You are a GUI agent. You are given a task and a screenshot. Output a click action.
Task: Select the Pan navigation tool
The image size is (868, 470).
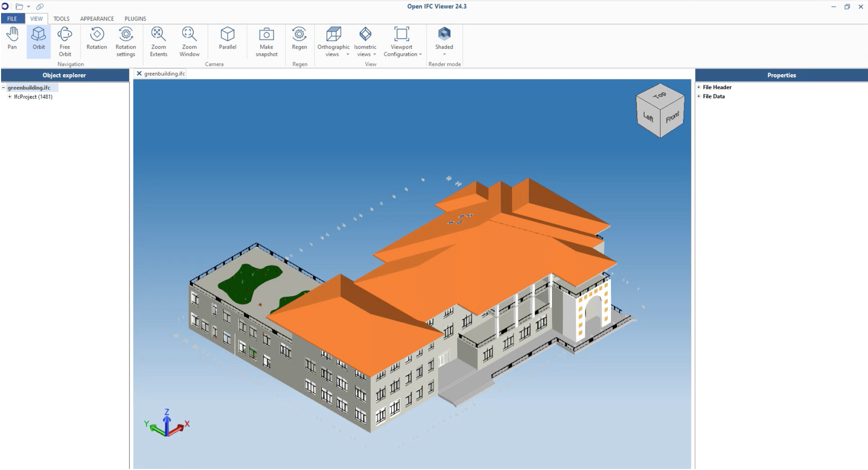coord(12,39)
